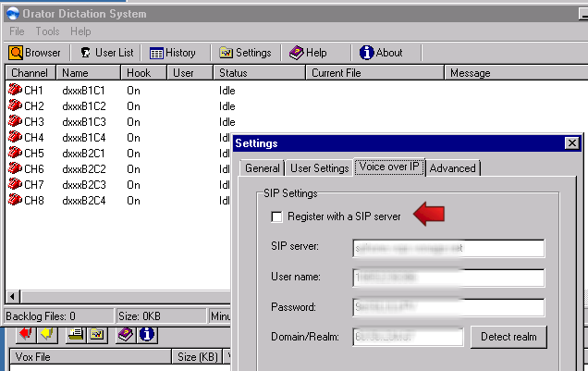Select channel name dxxxB2C3
The height and width of the screenshot is (371, 588).
click(x=84, y=185)
